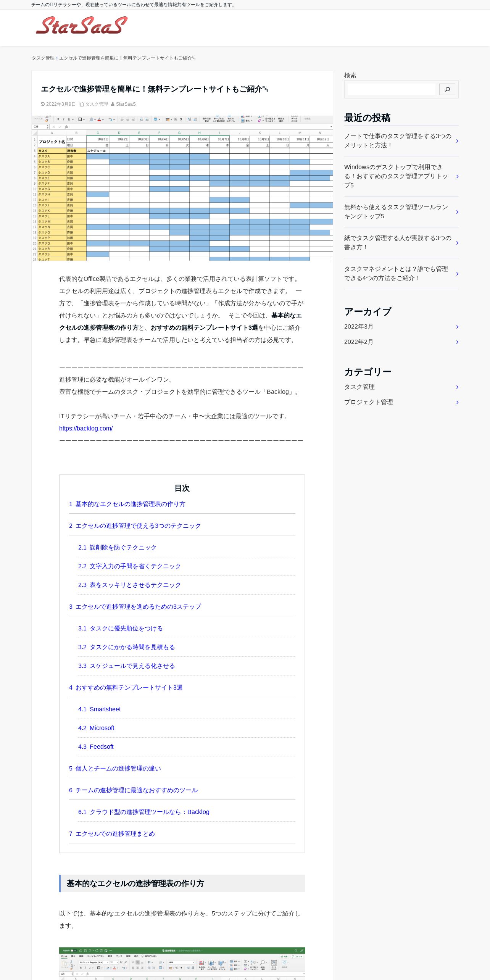Click the chevron beside 2022年3月

pyautogui.click(x=457, y=327)
